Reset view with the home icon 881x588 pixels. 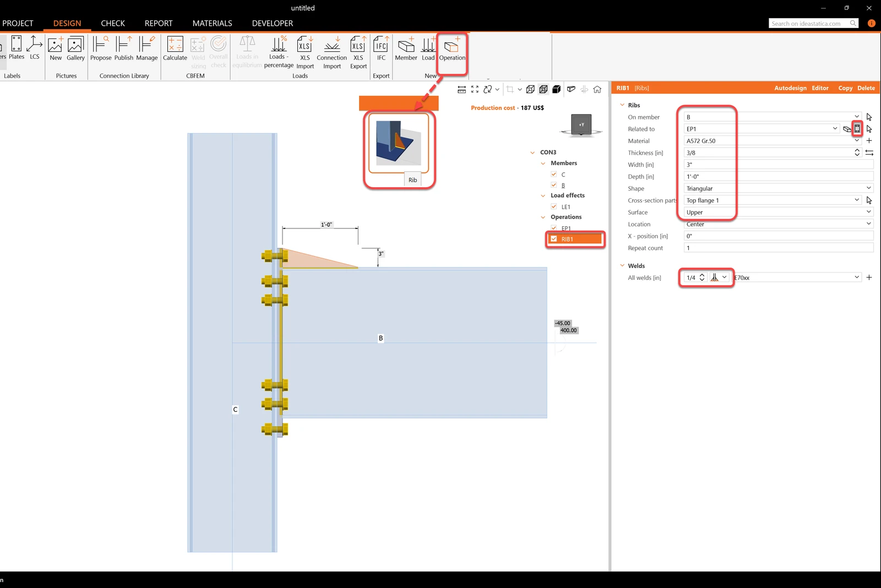597,89
